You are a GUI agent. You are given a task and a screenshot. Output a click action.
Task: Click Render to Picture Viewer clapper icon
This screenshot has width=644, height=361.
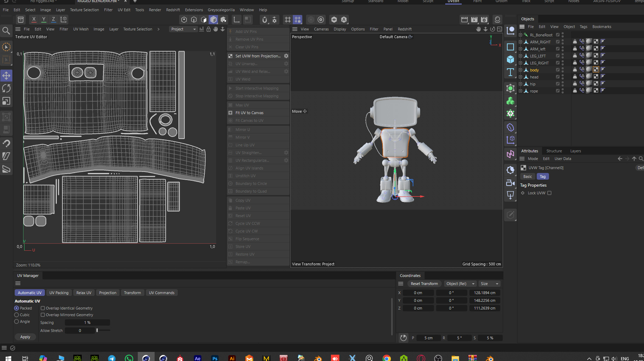[474, 20]
